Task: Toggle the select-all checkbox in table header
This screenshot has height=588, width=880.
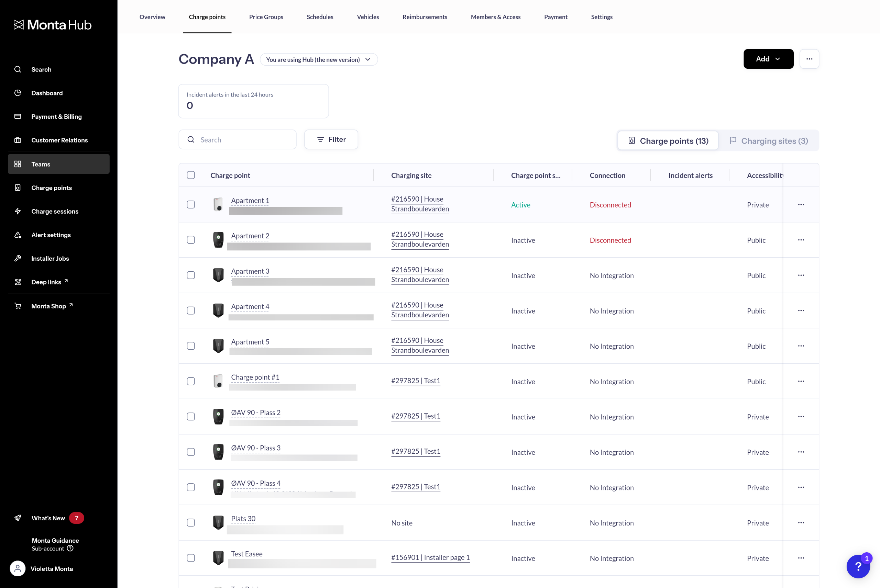Action: coord(191,175)
